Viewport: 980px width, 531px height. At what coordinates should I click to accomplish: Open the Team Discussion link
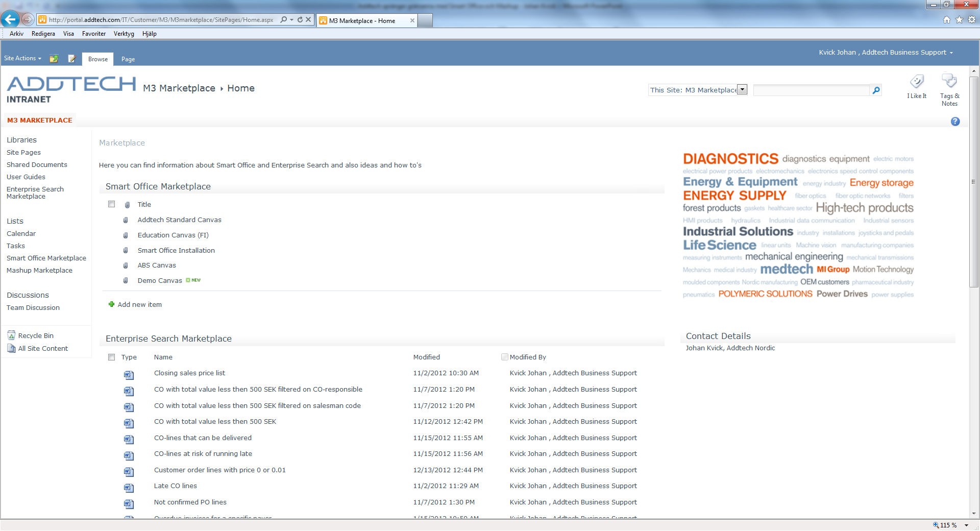(33, 307)
